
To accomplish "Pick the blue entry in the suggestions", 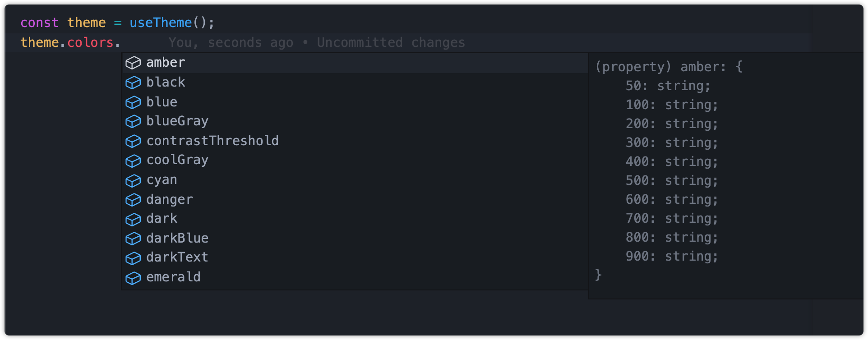I will [162, 102].
